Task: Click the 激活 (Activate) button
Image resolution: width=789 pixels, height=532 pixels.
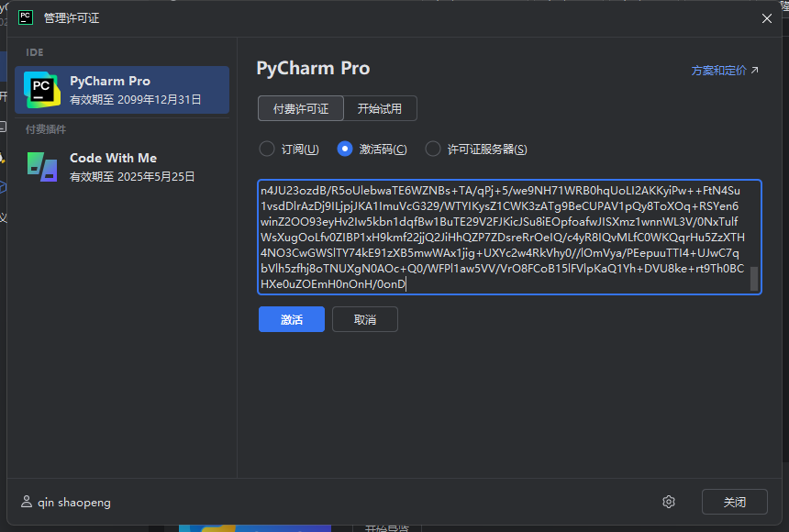Action: (x=292, y=319)
